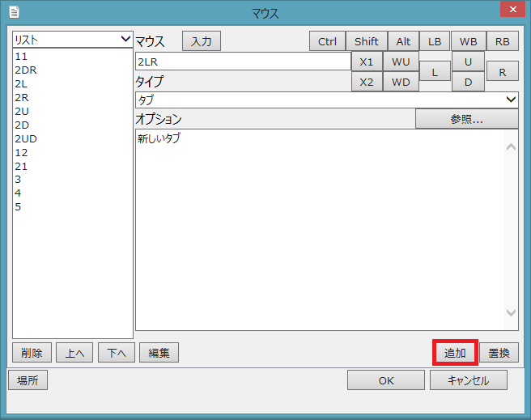Delete entry with 削除 button
Screen dimensions: 531x420
pos(32,353)
